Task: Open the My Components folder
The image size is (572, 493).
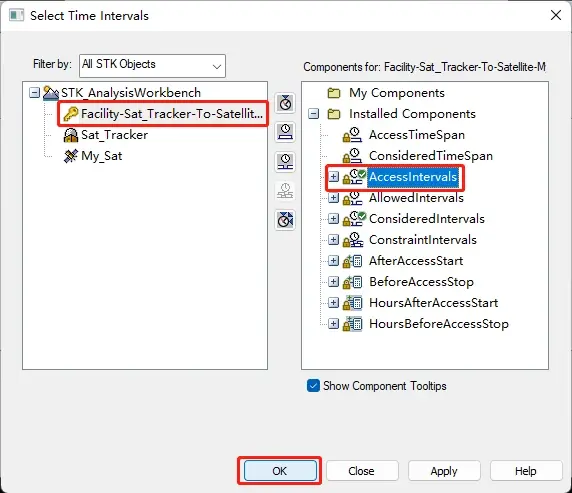Action: pyautogui.click(x=397, y=93)
